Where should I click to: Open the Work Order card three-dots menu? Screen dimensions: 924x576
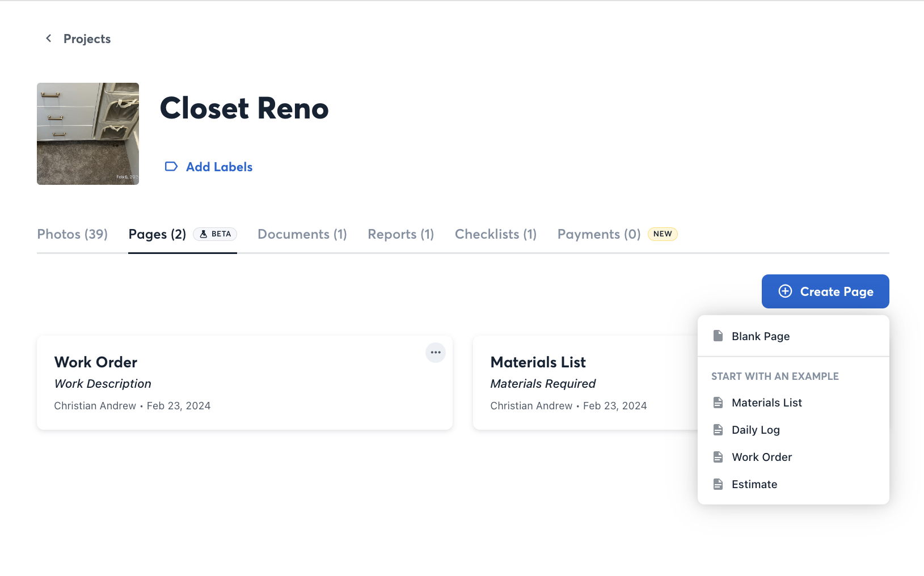pyautogui.click(x=435, y=353)
